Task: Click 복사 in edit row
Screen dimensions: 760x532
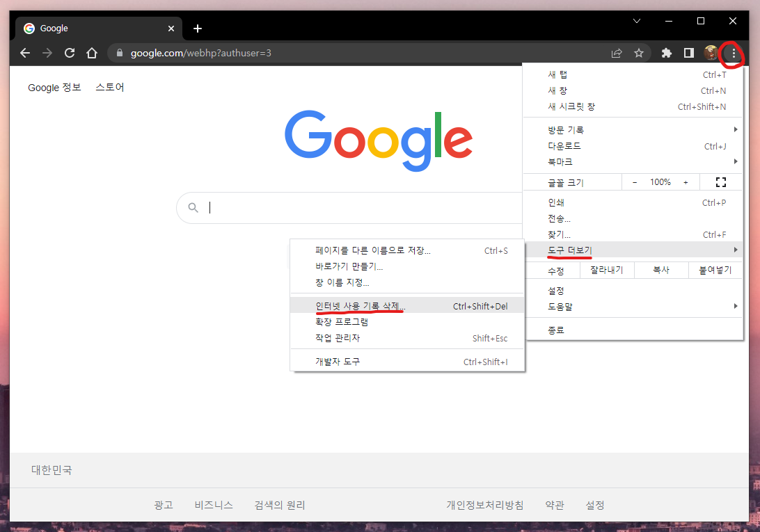Action: coord(661,270)
